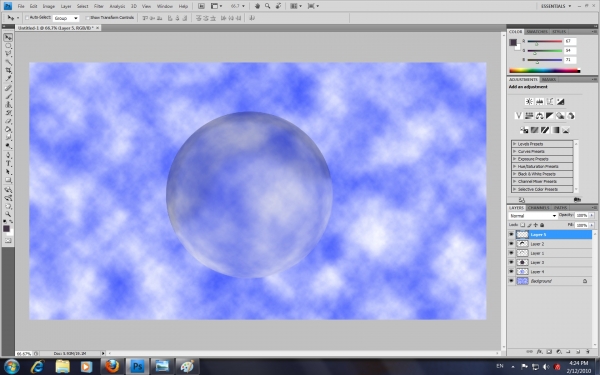The image size is (600, 375).
Task: Add a Levels adjustment
Action: 540,102
